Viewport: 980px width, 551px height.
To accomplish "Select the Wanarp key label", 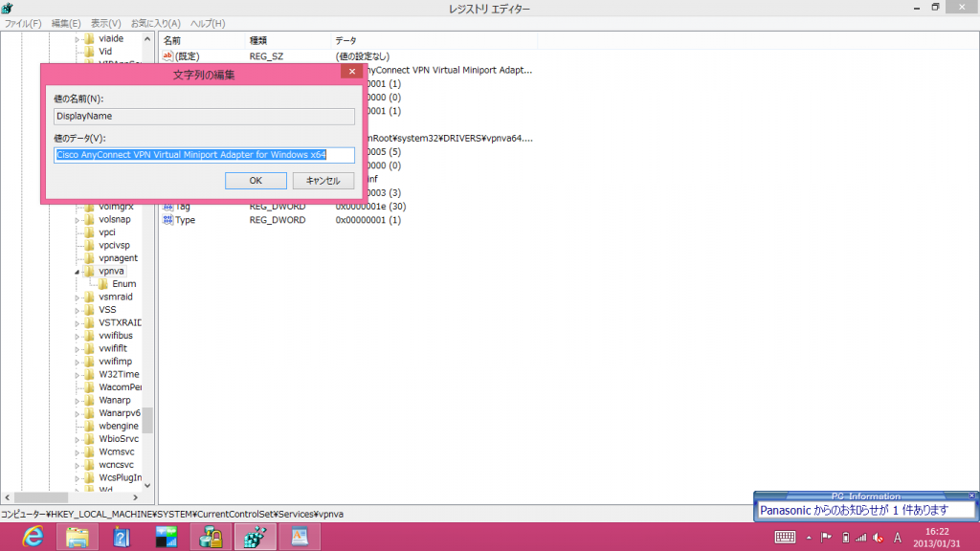I will 115,401.
